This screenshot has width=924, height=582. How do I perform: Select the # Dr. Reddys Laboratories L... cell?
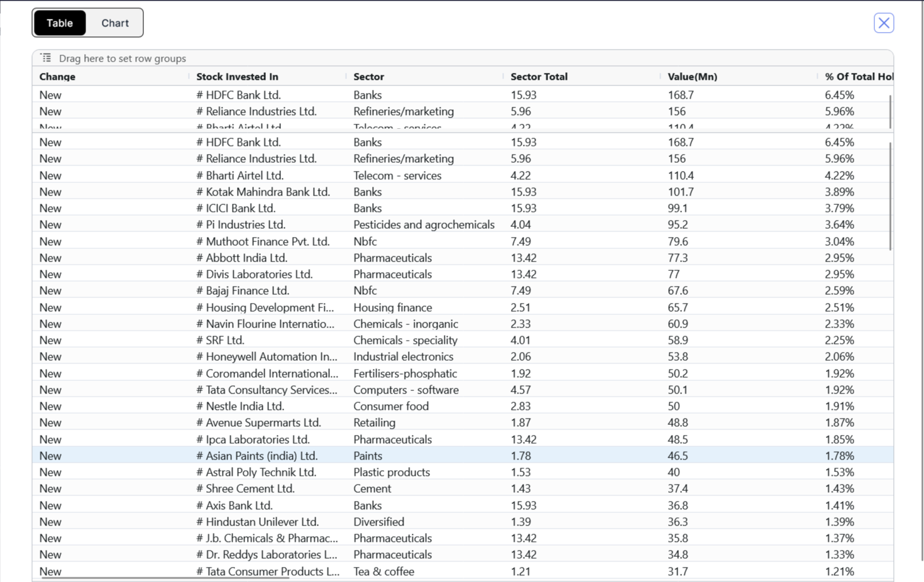[x=268, y=554]
